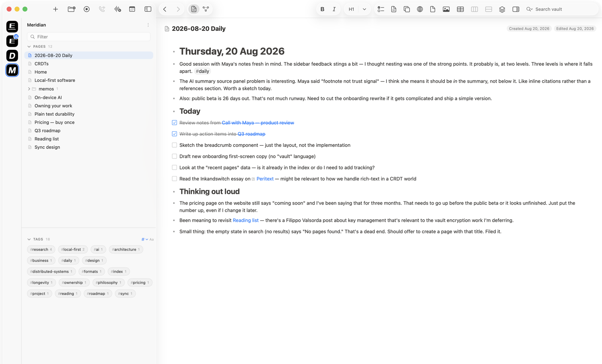
Task: Click the Filter pages input
Action: point(89,37)
